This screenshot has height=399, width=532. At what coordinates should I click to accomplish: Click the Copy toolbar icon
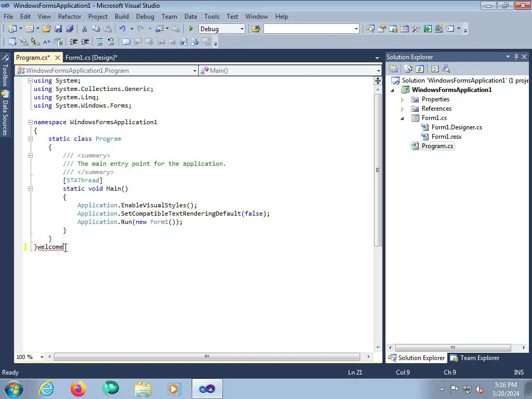(96, 29)
